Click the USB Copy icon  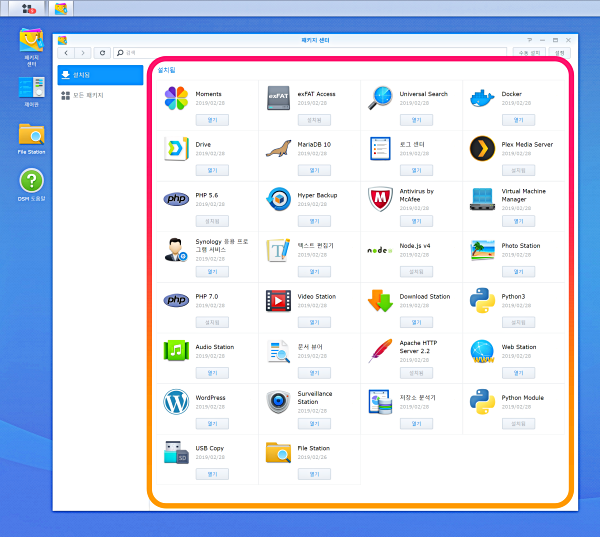tap(176, 452)
